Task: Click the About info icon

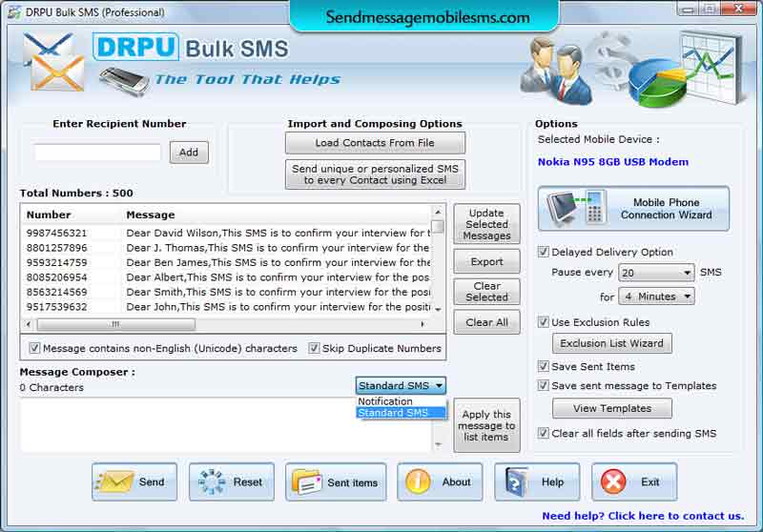Action: tap(418, 481)
